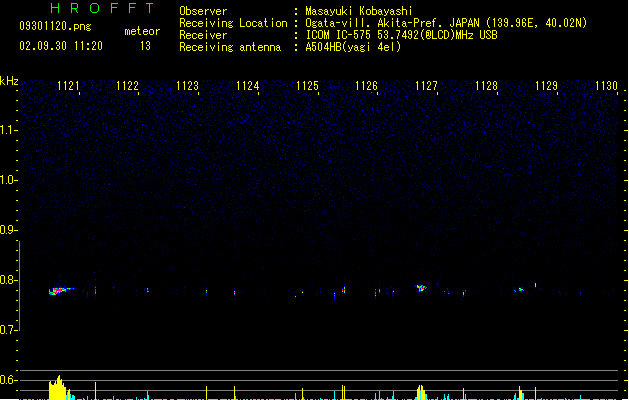Click the meteor echo at 1127
Viewport: 629px width, 400px height.
point(421,288)
